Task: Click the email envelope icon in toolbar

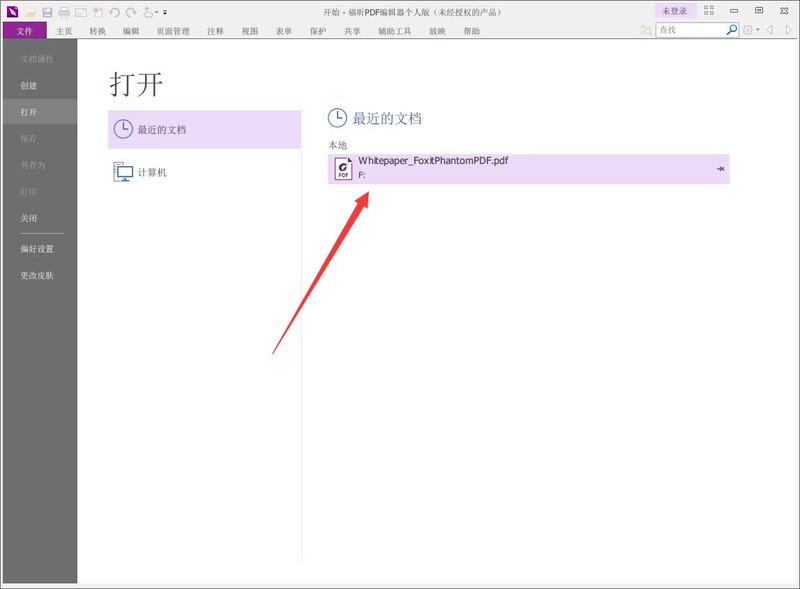Action: tap(81, 12)
